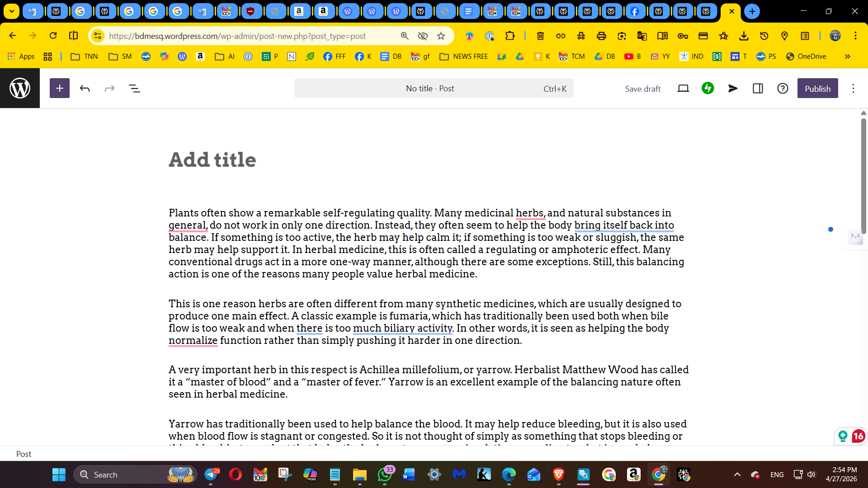Open the editor Help question mark
The width and height of the screenshot is (868, 488).
(x=783, y=89)
